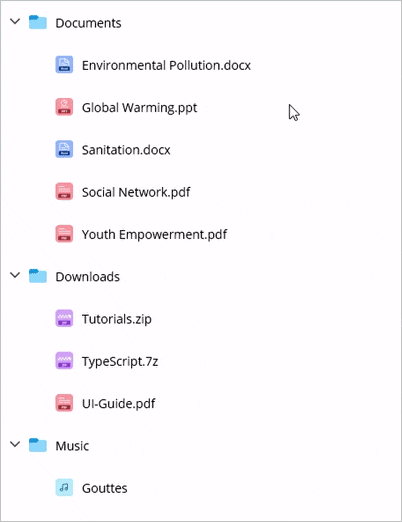This screenshot has height=522, width=402.
Task: Select the Global Warming.ppt file name
Action: (140, 108)
